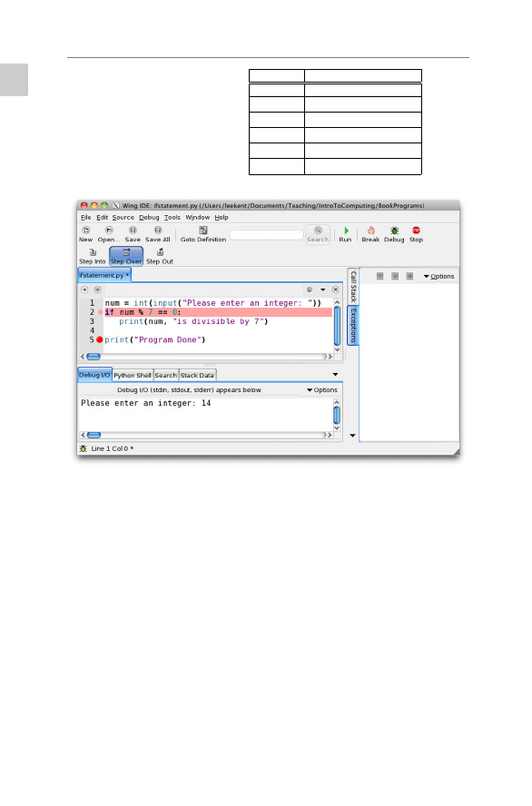Open the Options dropdown in the right panel
The height and width of the screenshot is (806, 532).
tap(439, 277)
